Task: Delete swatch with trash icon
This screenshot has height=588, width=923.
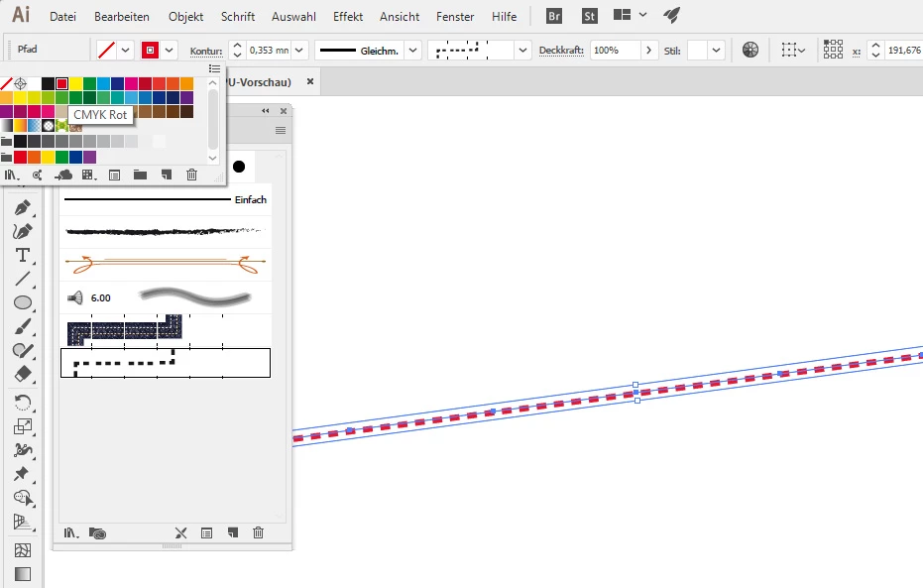Action: [192, 175]
